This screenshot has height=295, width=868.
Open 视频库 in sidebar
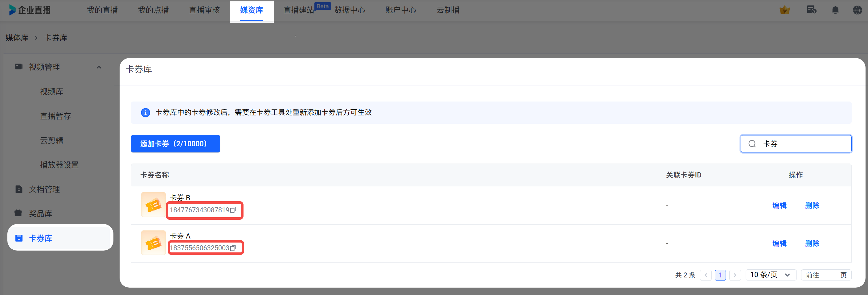coord(51,91)
